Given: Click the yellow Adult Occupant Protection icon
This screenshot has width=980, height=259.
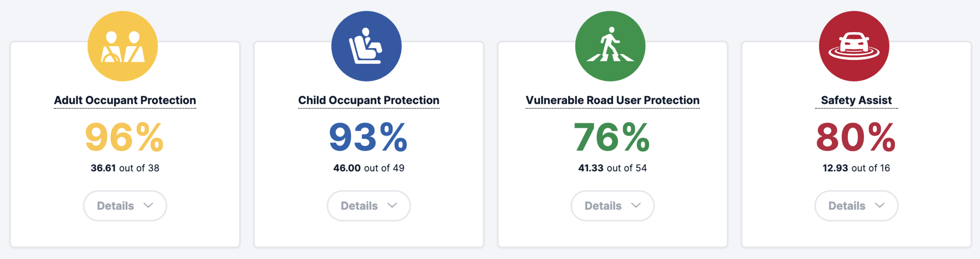Looking at the screenshot, I should pos(122,46).
